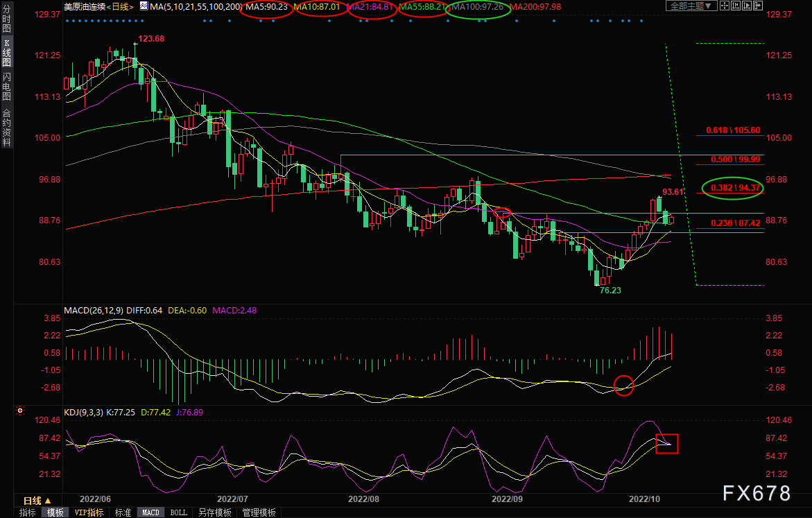The image size is (812, 518).
Task: Click the 76.23 low price label
Action: (x=610, y=290)
